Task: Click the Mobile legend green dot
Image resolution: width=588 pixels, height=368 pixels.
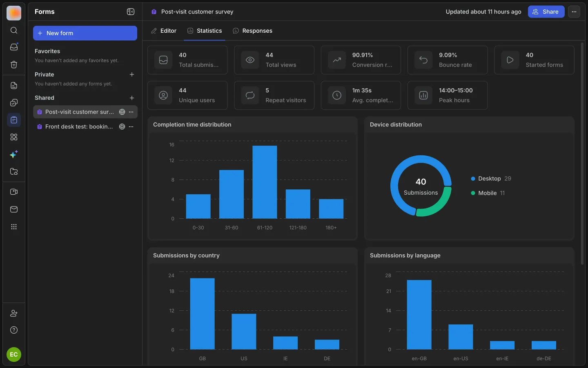Action: click(x=473, y=193)
